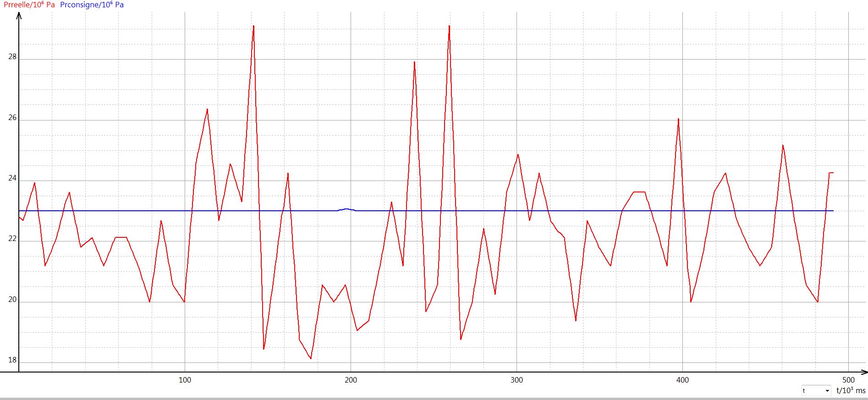Select the 400 tick label on time axis
Image resolution: width=868 pixels, height=400 pixels.
point(682,380)
